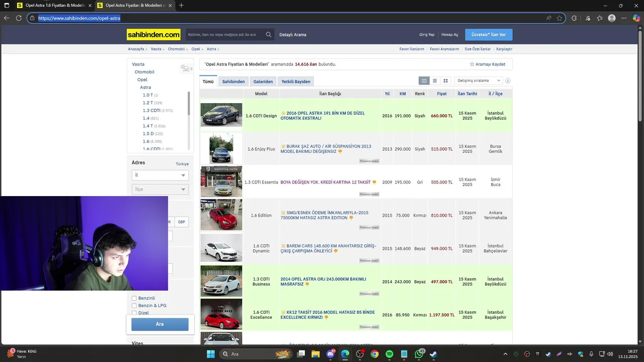Switch to classic list view icon
Image resolution: width=644 pixels, height=362 pixels.
coord(435,80)
